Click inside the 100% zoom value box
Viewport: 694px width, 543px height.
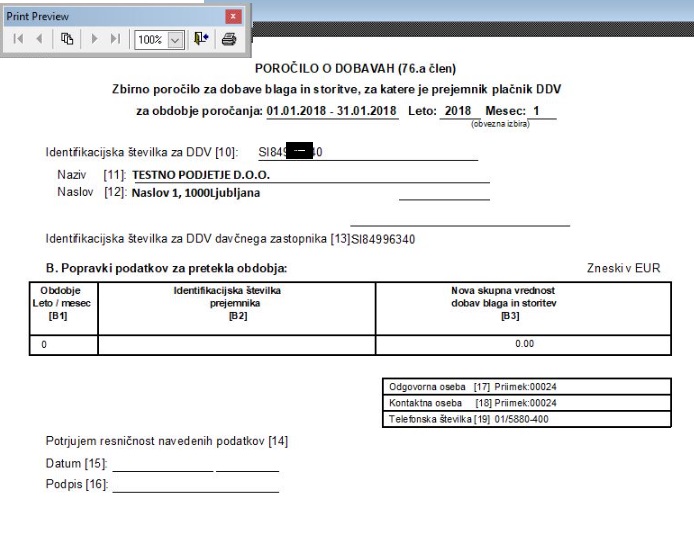[151, 40]
